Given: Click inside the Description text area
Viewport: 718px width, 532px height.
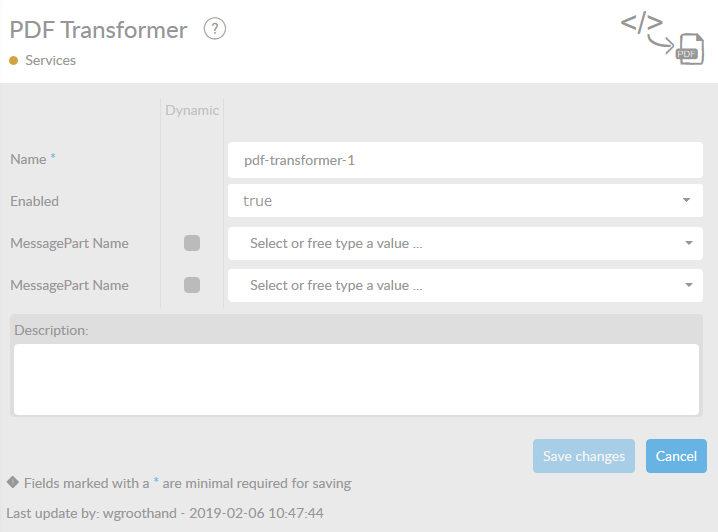Looking at the screenshot, I should pos(356,378).
